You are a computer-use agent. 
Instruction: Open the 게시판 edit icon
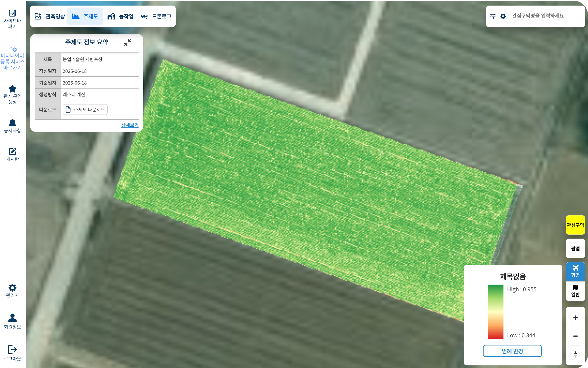[x=12, y=152]
